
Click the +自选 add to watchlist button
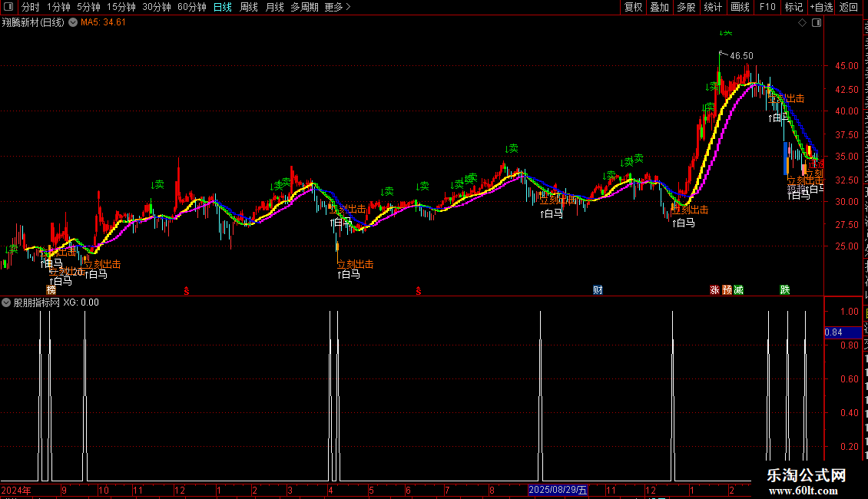tap(821, 7)
